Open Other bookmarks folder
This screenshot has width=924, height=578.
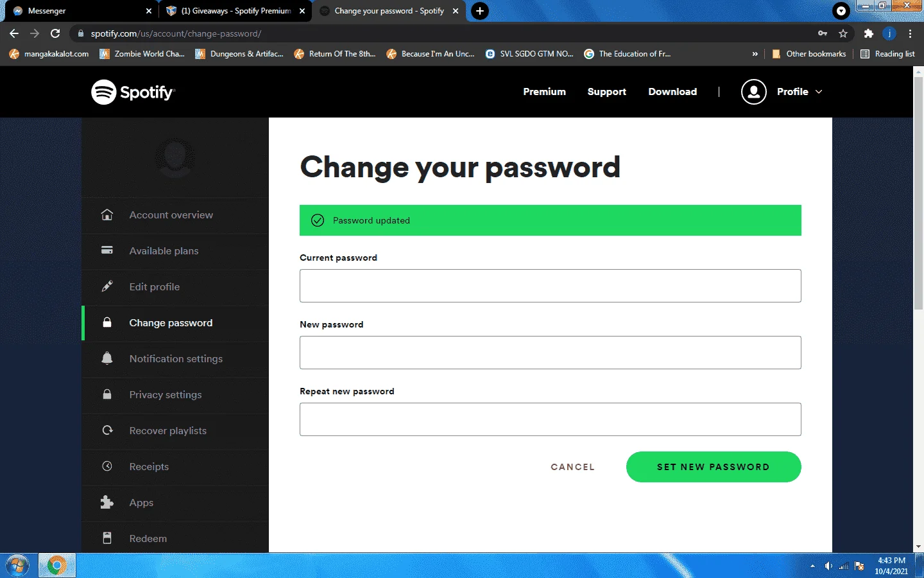pos(809,54)
